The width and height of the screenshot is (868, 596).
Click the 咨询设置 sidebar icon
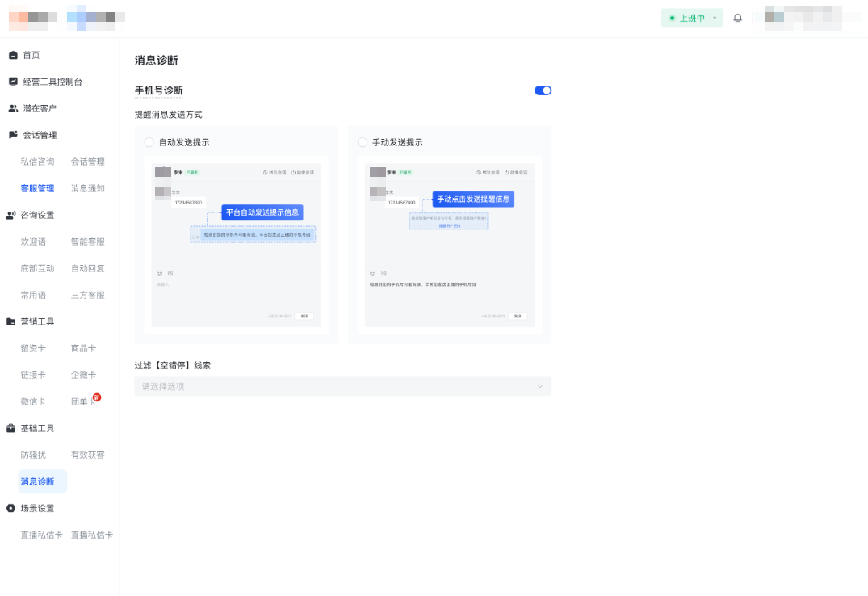pos(11,215)
